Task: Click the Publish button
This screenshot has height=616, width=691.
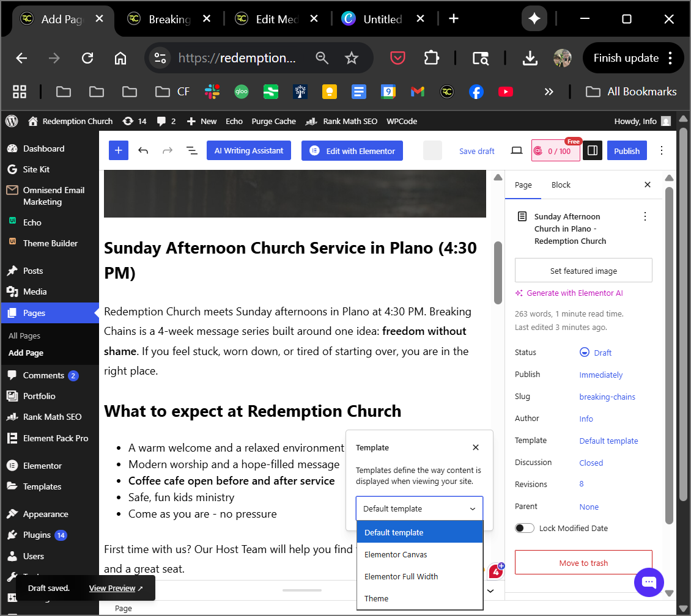Action: 627,151
